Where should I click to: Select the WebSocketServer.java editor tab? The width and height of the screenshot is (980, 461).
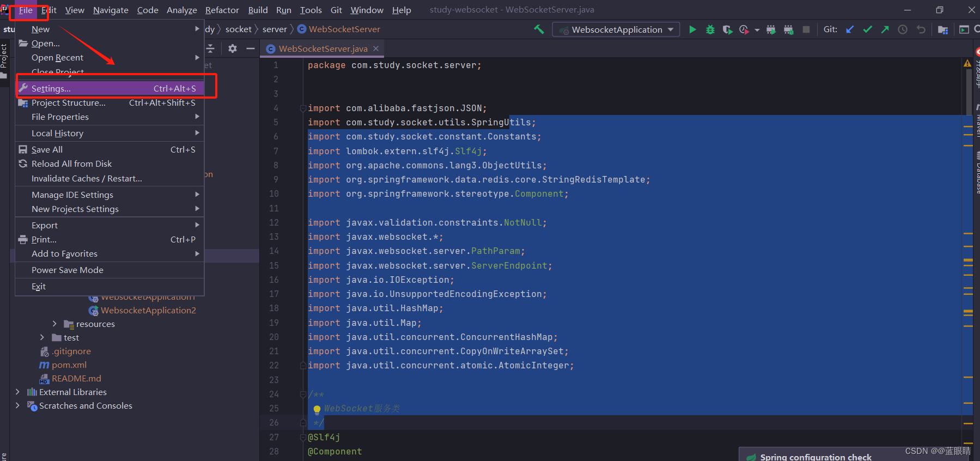tap(323, 48)
